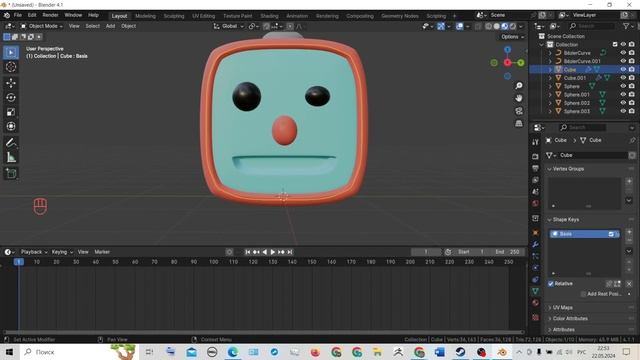Viewport: 640px width, 360px height.
Task: Select the Move tool
Action: (x=11, y=83)
